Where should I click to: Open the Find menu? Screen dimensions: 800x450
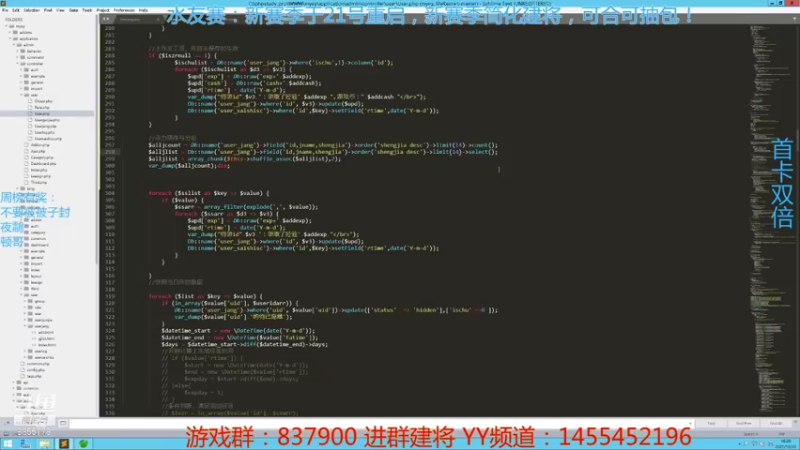pyautogui.click(x=48, y=10)
